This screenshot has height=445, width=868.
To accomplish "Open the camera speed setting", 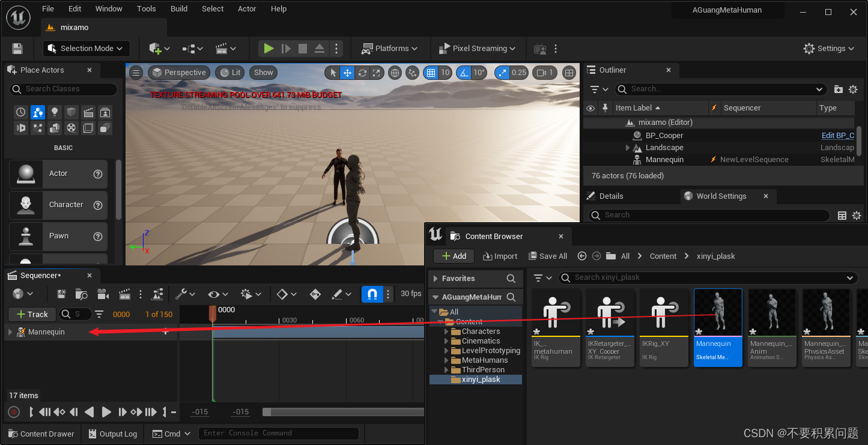I will 545,73.
